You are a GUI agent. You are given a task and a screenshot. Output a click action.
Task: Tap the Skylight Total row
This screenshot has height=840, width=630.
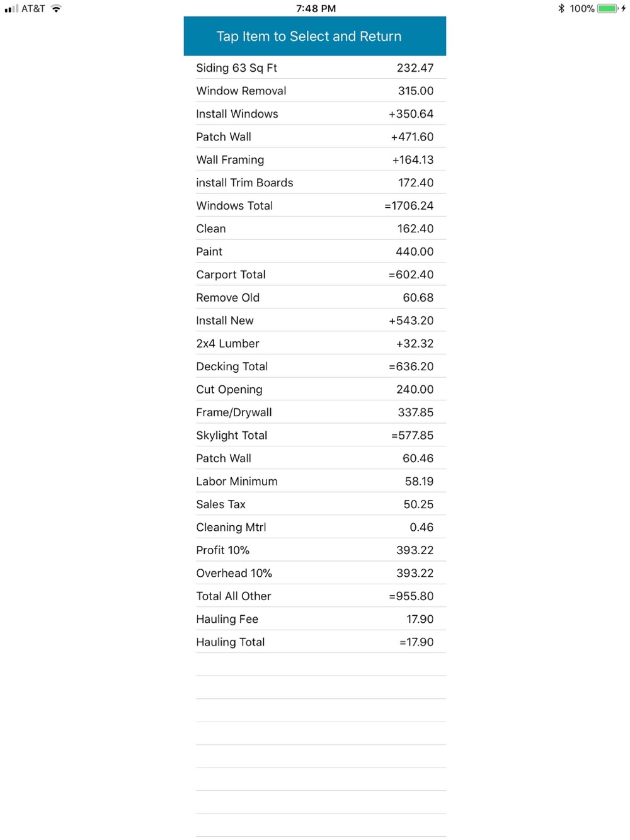point(315,435)
